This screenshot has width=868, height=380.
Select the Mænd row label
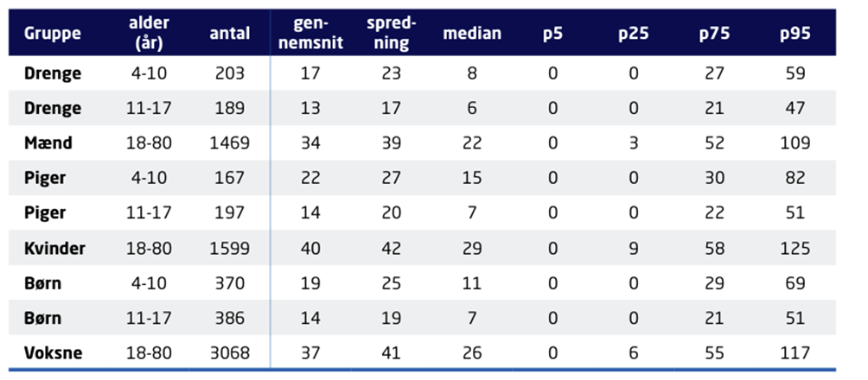pyautogui.click(x=48, y=143)
